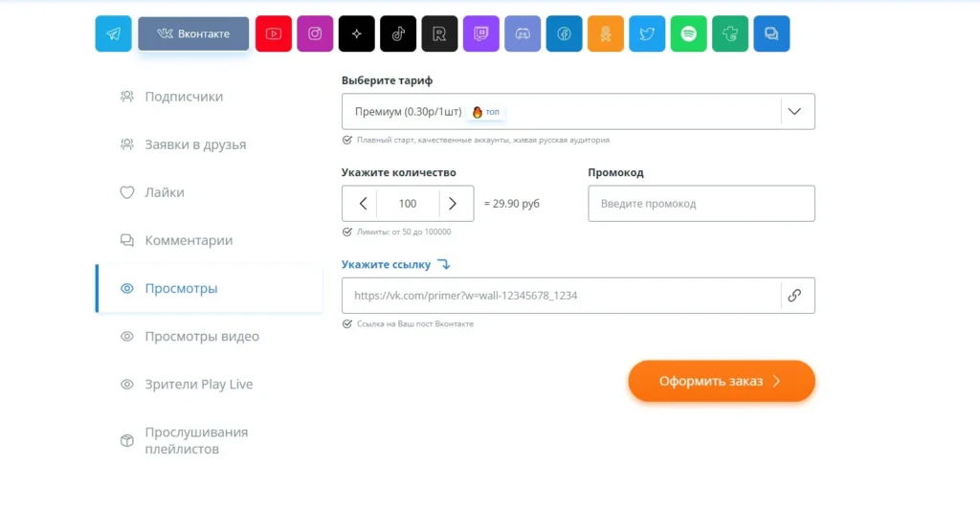Expand the tariff dropdown arrow
The height and width of the screenshot is (508, 980).
[x=794, y=111]
